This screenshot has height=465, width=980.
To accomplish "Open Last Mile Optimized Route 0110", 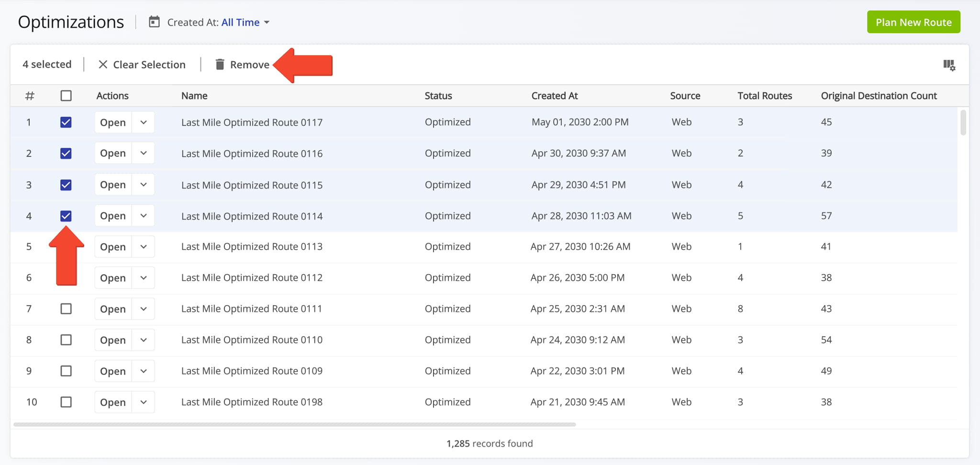I will coord(113,340).
